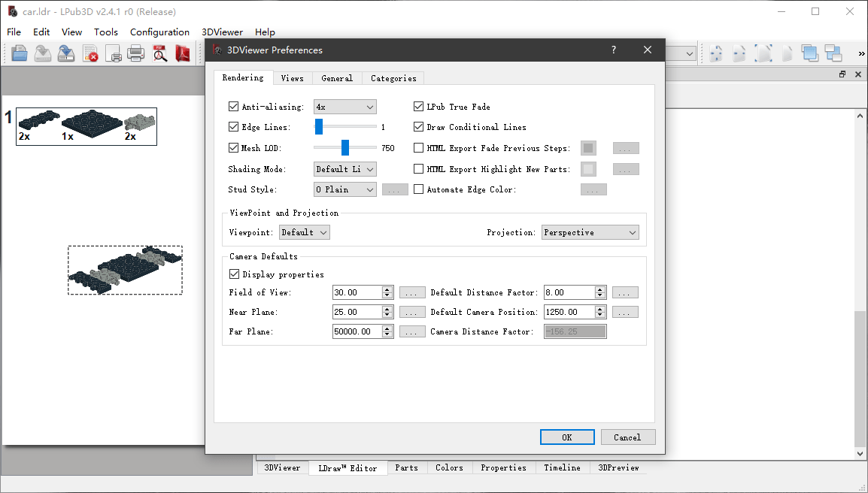Preview the PDF export from the toolbar
Viewport: 868px width, 493px height.
[x=159, y=53]
